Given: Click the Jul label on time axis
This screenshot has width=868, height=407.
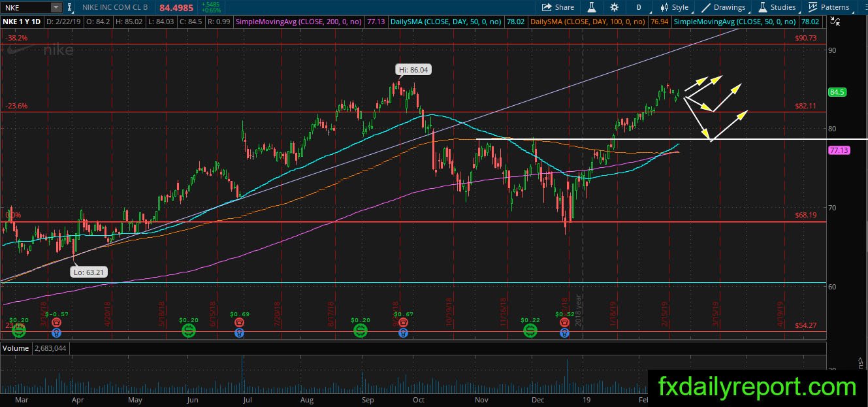Looking at the screenshot, I should (248, 399).
